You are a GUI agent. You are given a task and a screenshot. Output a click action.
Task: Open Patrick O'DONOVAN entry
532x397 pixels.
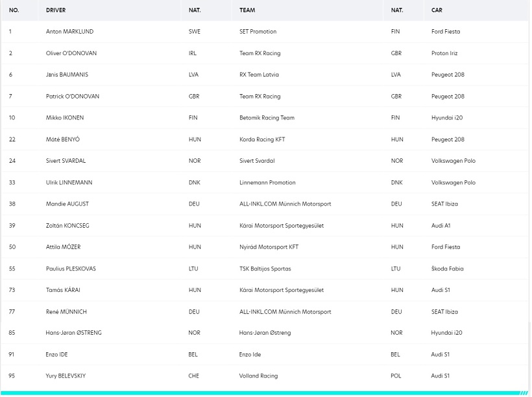(x=73, y=97)
